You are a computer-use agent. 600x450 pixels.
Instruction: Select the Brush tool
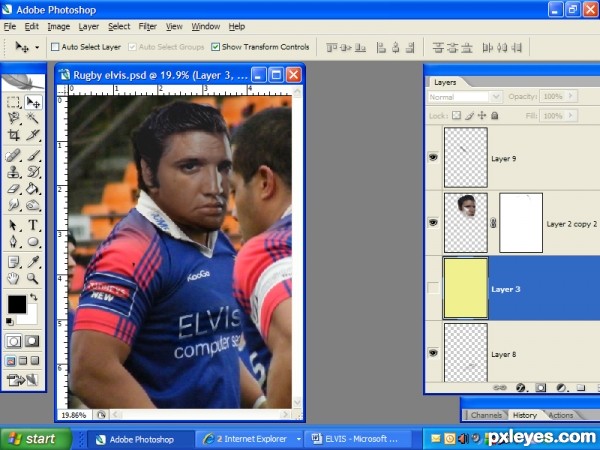(x=33, y=155)
